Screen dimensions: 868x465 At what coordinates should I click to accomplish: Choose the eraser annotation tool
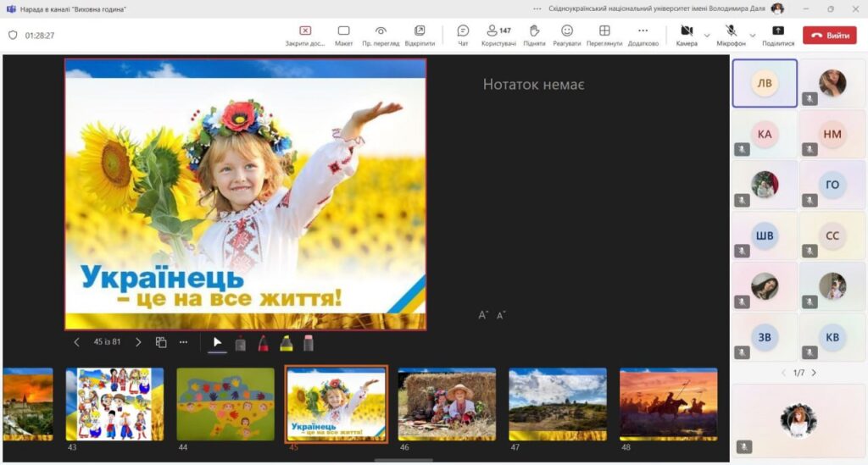tap(309, 343)
